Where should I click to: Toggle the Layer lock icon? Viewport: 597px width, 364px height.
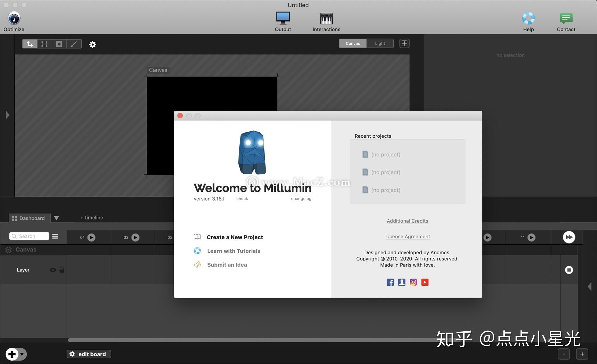tap(62, 270)
